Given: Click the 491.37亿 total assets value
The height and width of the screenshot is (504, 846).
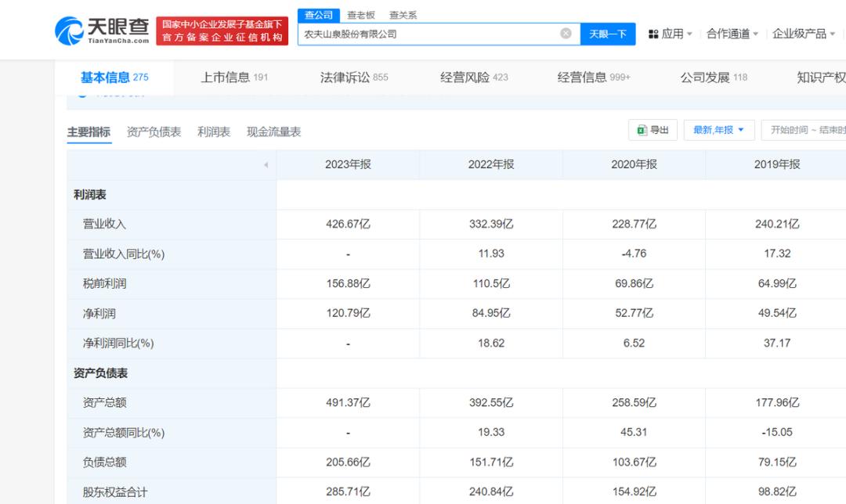Looking at the screenshot, I should tap(348, 403).
